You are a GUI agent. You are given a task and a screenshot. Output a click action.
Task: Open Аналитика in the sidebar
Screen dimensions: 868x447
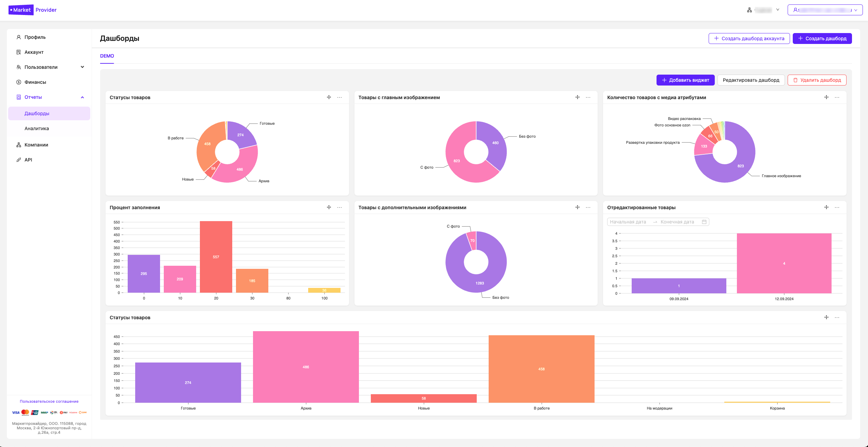coord(37,128)
